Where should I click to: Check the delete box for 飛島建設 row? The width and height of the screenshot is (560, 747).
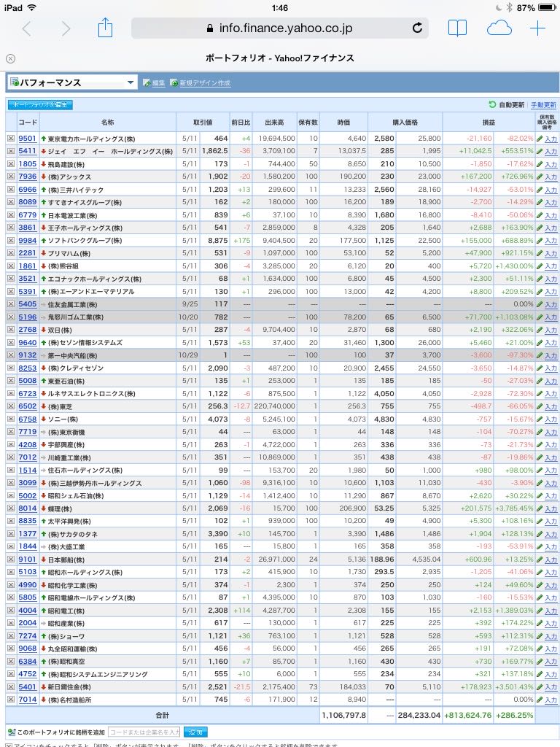coord(10,164)
